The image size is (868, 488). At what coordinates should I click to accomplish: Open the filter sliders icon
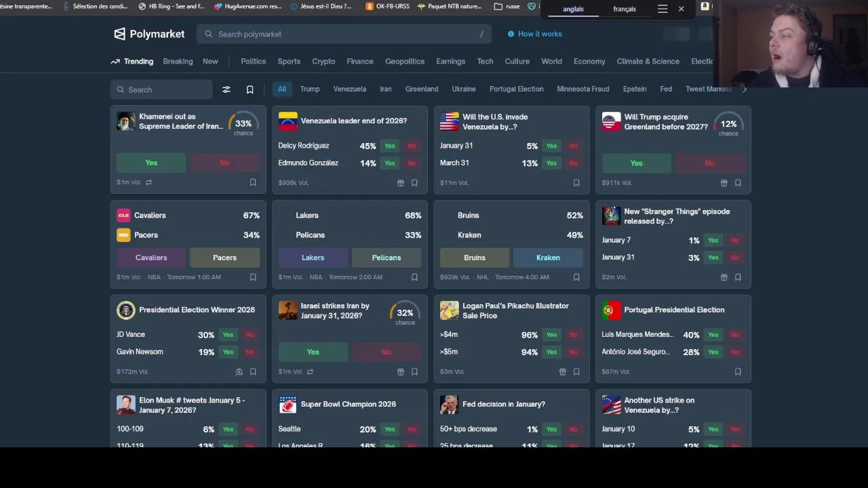226,89
